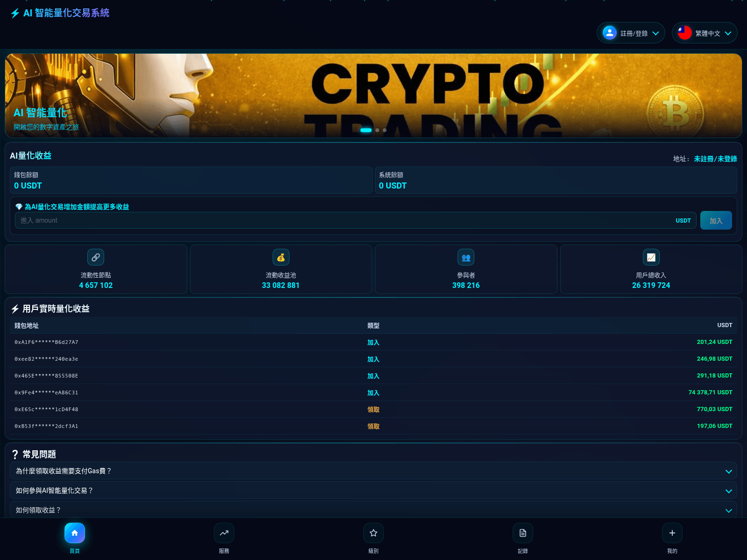Click the 加入 type in 0xA1F6 row

(373, 342)
